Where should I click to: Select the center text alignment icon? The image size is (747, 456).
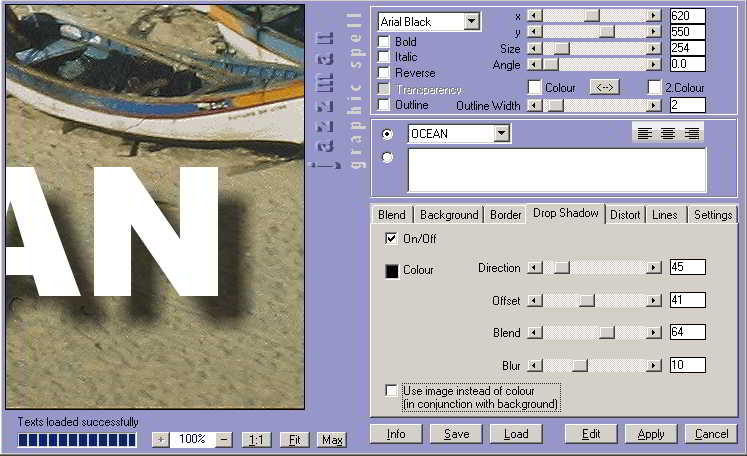(668, 133)
